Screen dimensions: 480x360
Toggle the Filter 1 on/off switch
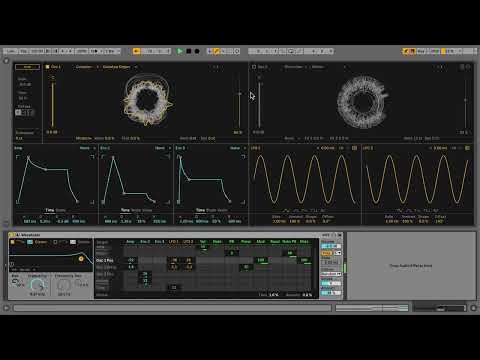[x=12, y=242]
